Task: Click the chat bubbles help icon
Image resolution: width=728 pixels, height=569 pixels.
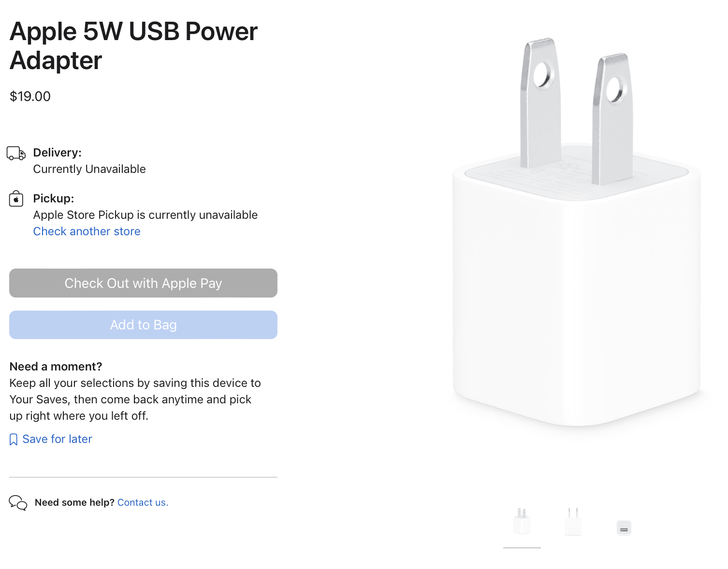Action: [18, 503]
